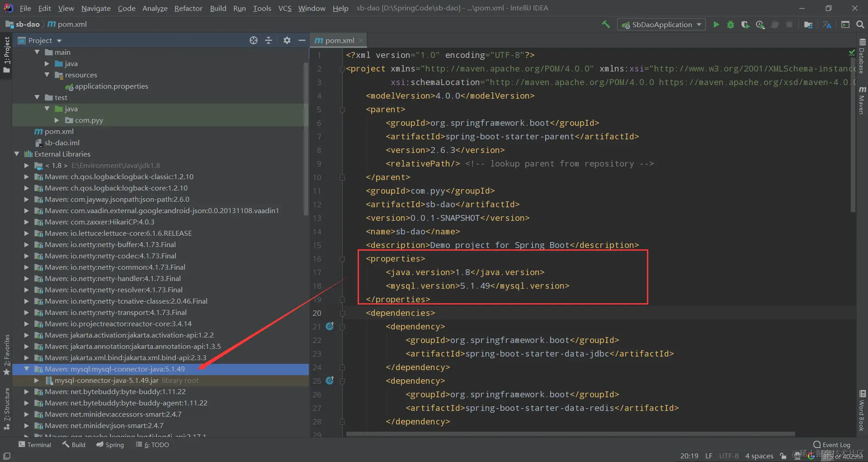868x462 pixels.
Task: Run SbDaoApplication with the green play icon
Action: pos(716,24)
